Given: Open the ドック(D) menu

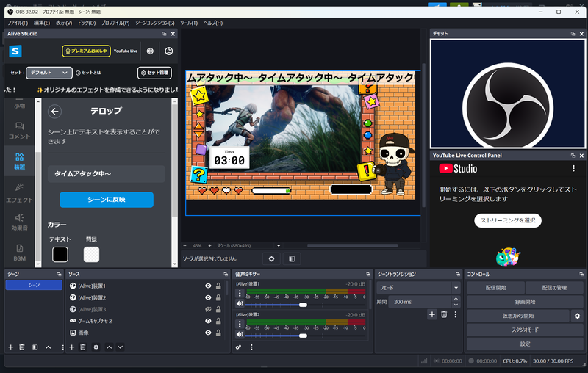Looking at the screenshot, I should (x=87, y=23).
